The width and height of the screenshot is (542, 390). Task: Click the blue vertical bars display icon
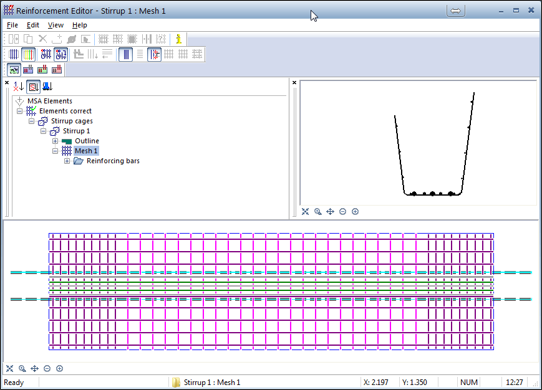click(13, 54)
